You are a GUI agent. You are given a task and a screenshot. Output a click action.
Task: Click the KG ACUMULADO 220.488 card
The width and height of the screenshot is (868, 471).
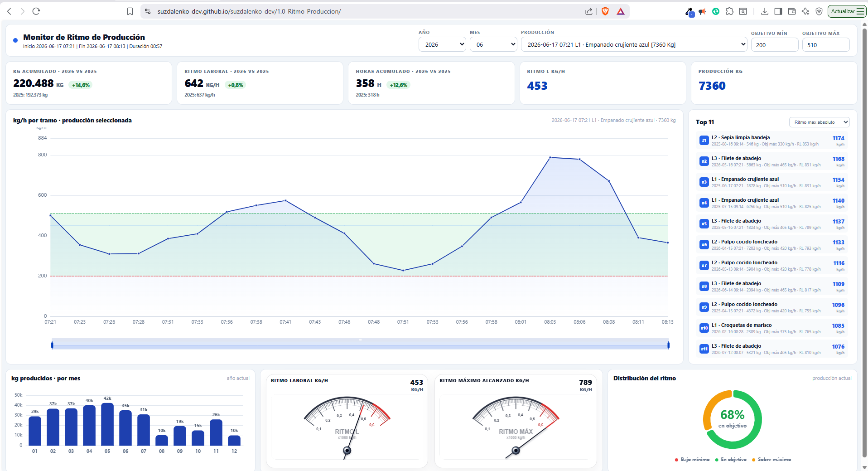coord(89,83)
